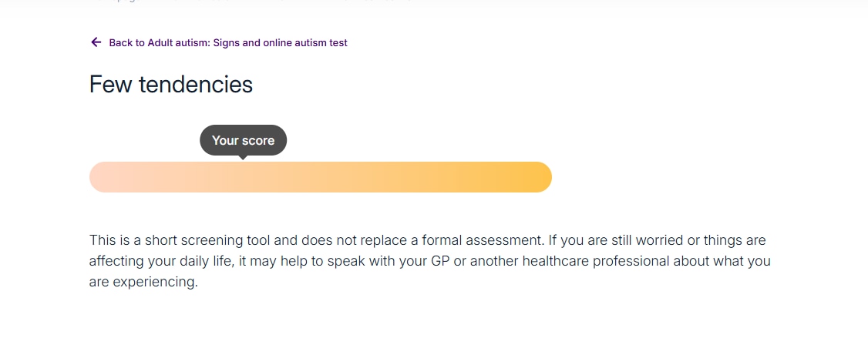Click the words 'Adult autism:' in back link
The image size is (868, 338).
180,43
